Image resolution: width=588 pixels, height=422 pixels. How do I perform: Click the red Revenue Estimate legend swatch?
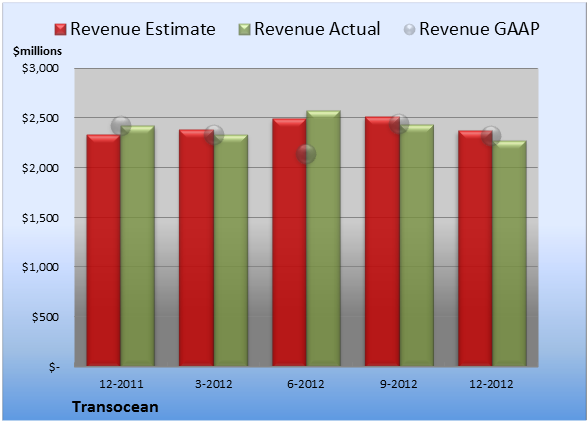(60, 30)
